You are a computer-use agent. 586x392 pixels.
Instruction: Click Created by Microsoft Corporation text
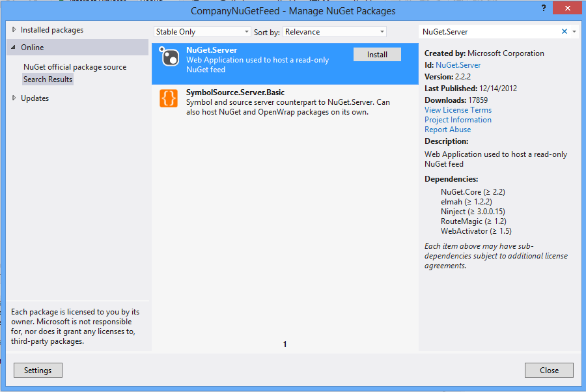[484, 53]
